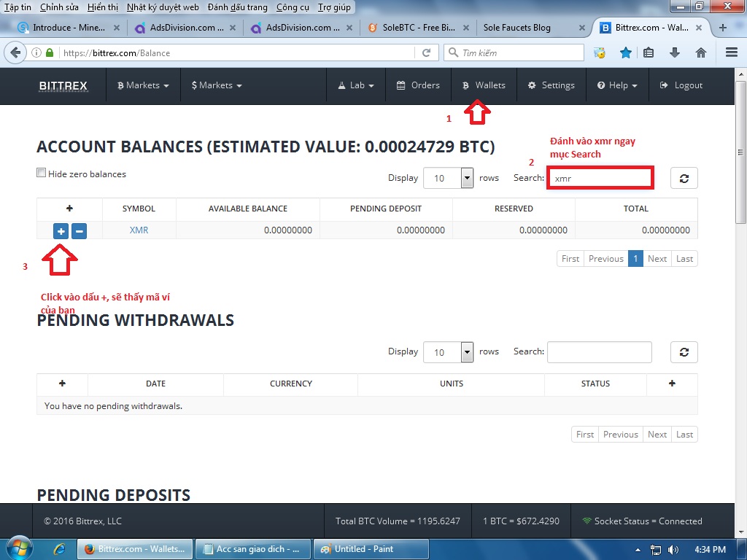The width and height of the screenshot is (747, 560).
Task: Go to the Firefox home icon
Action: (x=701, y=52)
